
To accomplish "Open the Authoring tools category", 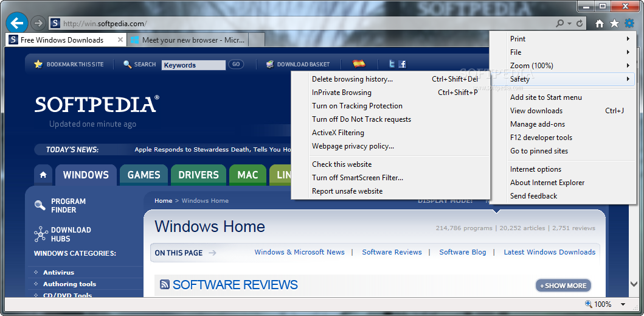I will tap(69, 284).
